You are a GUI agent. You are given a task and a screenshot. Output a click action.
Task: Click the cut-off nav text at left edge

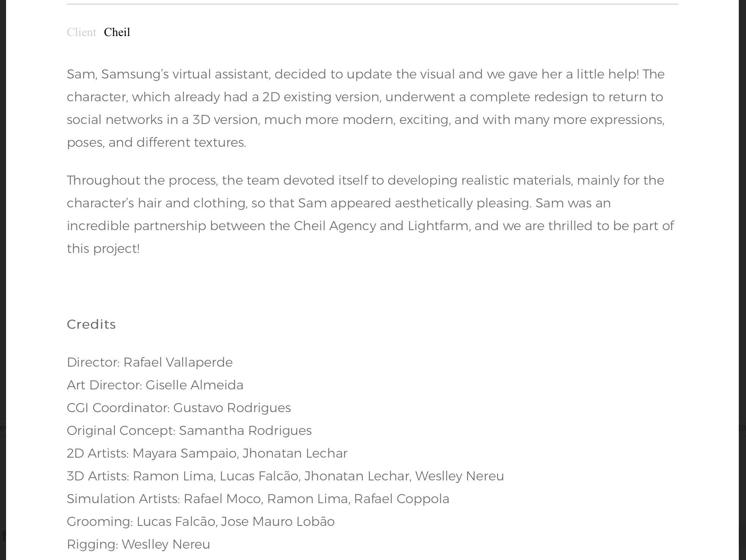pyautogui.click(x=3, y=428)
